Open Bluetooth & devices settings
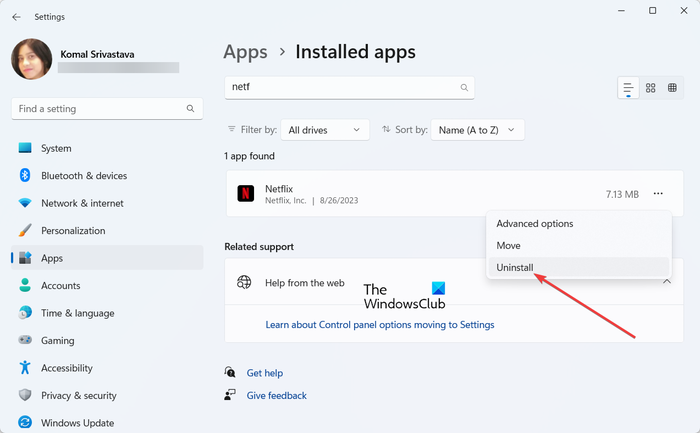 pyautogui.click(x=83, y=176)
